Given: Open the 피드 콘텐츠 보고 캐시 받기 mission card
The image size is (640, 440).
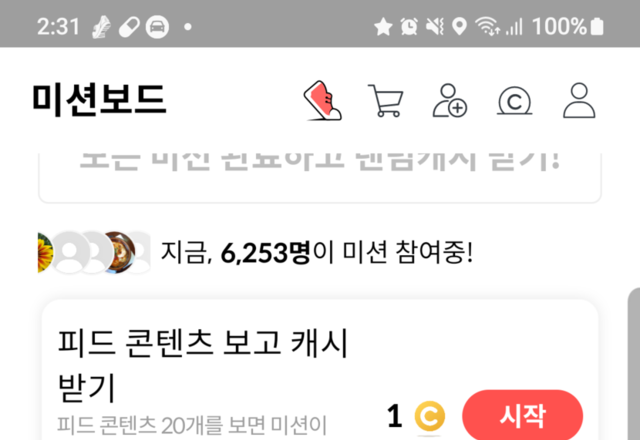Looking at the screenshot, I should click(320, 371).
